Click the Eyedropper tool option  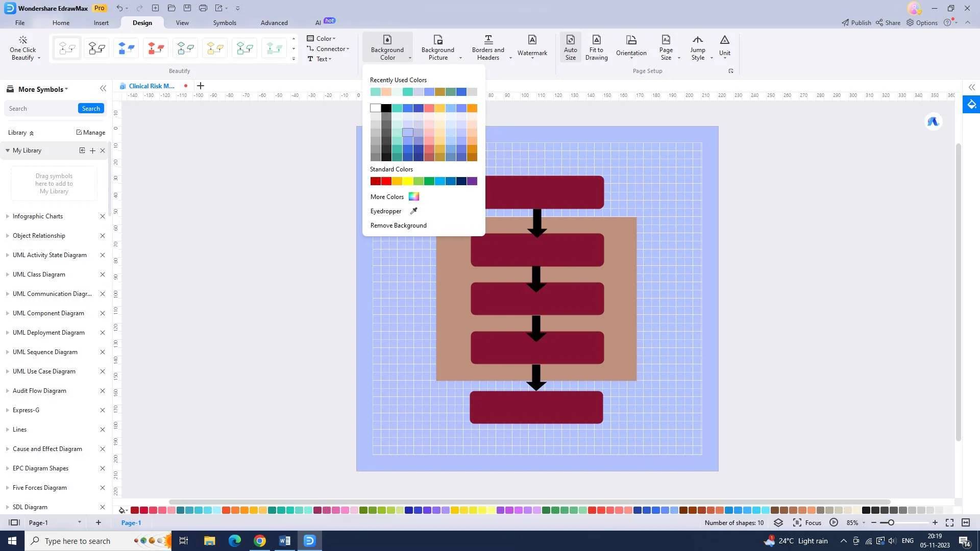[x=393, y=211]
